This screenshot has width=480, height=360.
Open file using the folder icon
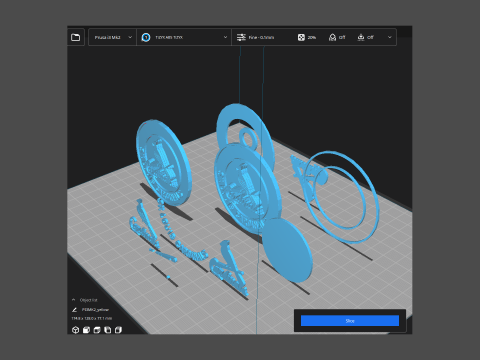tap(76, 37)
